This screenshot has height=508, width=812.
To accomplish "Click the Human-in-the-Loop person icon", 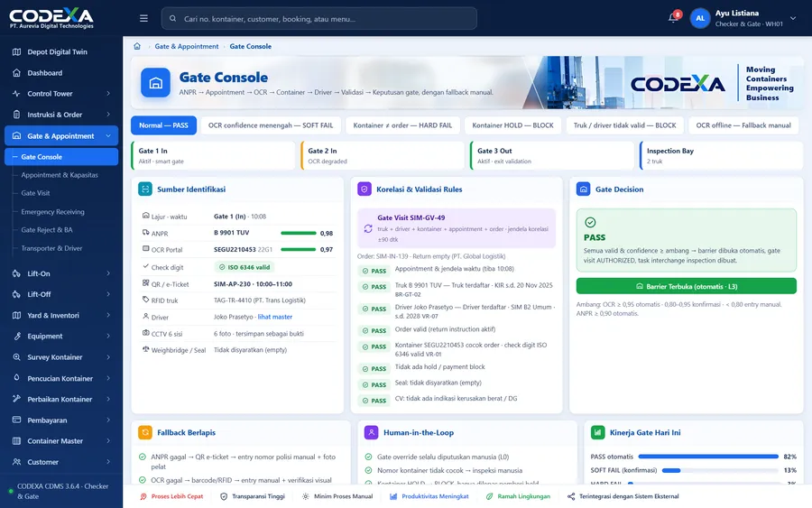I will 372,432.
